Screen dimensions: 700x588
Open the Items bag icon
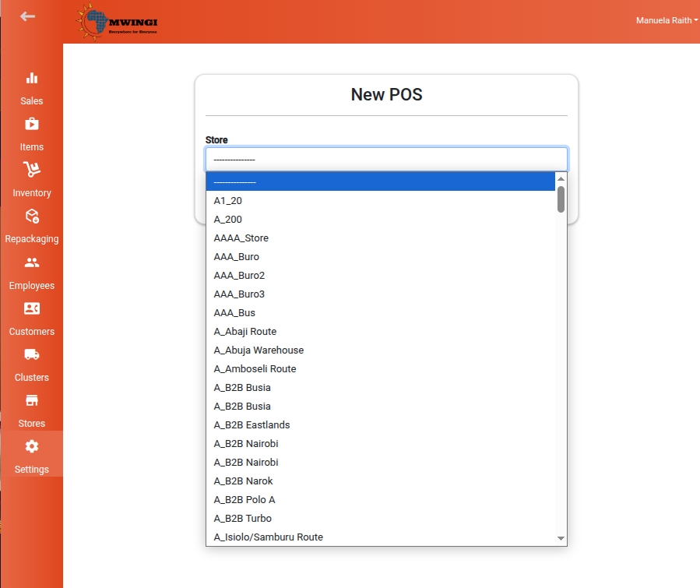pyautogui.click(x=32, y=124)
